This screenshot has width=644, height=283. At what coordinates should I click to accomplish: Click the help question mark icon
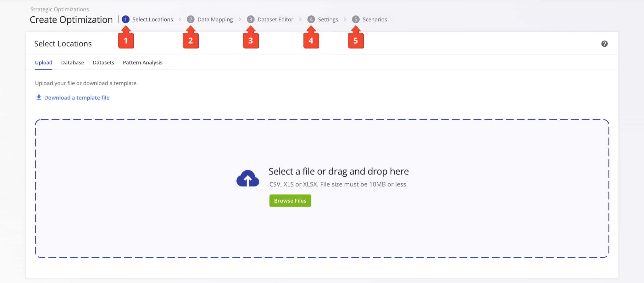(x=604, y=44)
